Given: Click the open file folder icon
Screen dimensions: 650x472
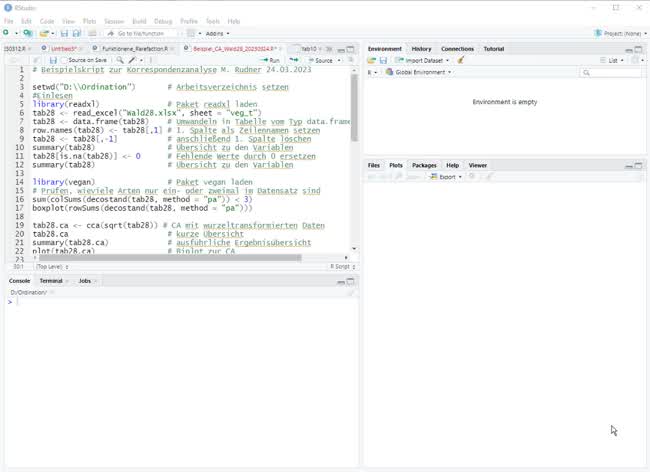Looking at the screenshot, I should point(44,33).
